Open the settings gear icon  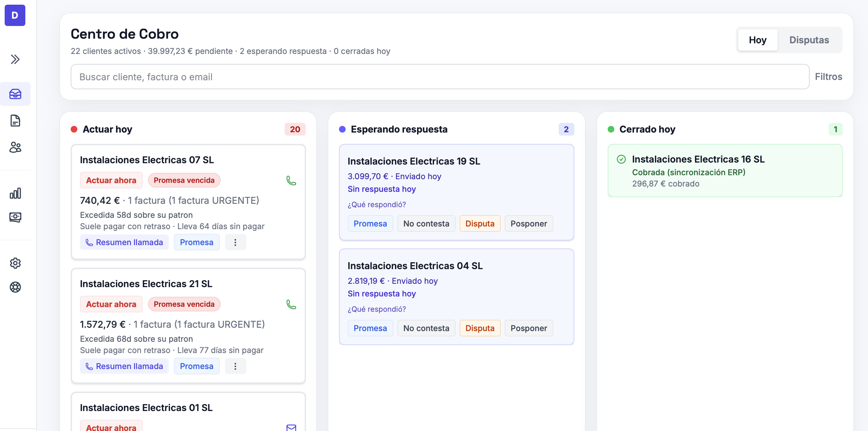tap(15, 263)
